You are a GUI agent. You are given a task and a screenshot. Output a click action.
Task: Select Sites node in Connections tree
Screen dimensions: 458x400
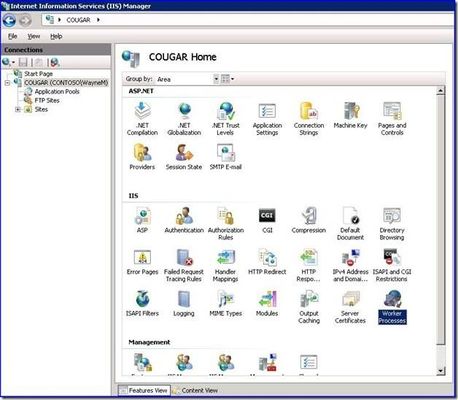tap(41, 109)
